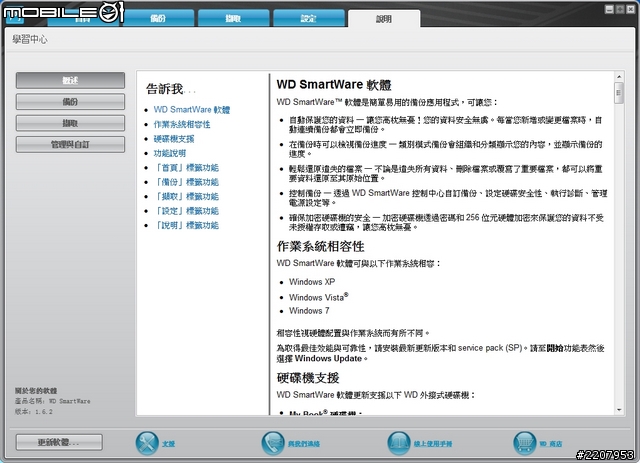Open the 硬碟機支援 topic link
640x463 pixels.
[174, 139]
